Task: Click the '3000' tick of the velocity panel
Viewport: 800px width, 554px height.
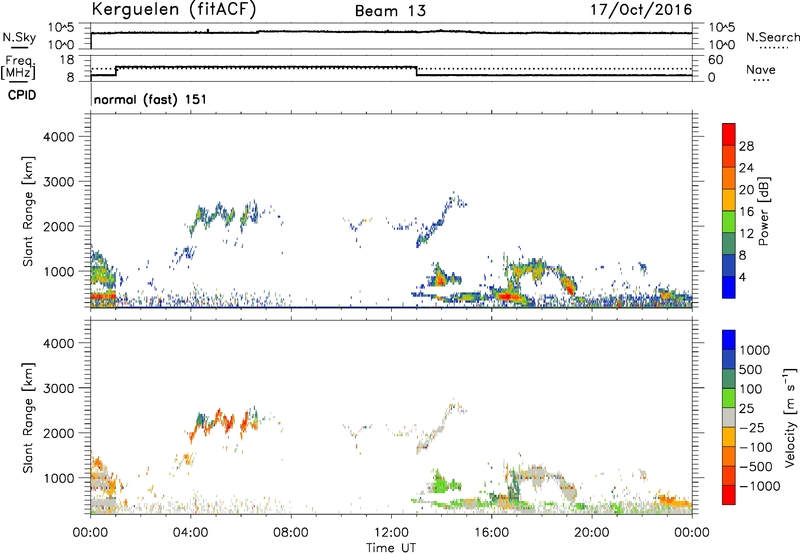Action: tap(58, 389)
